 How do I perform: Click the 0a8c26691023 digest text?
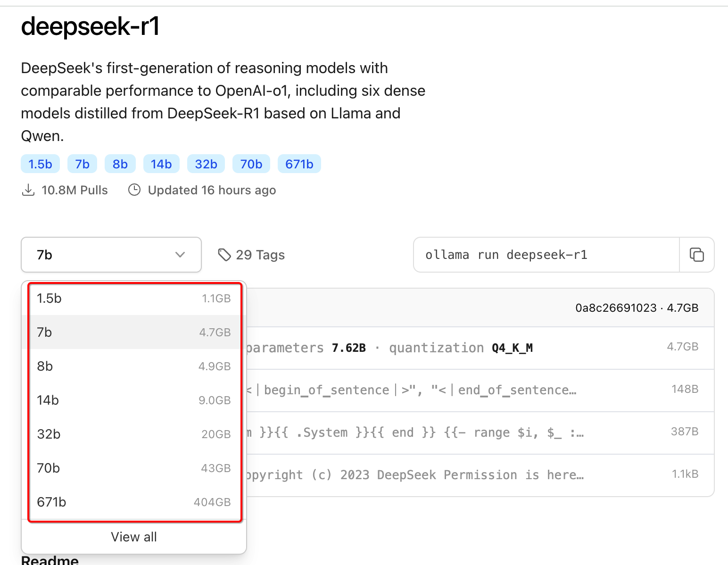[616, 308]
